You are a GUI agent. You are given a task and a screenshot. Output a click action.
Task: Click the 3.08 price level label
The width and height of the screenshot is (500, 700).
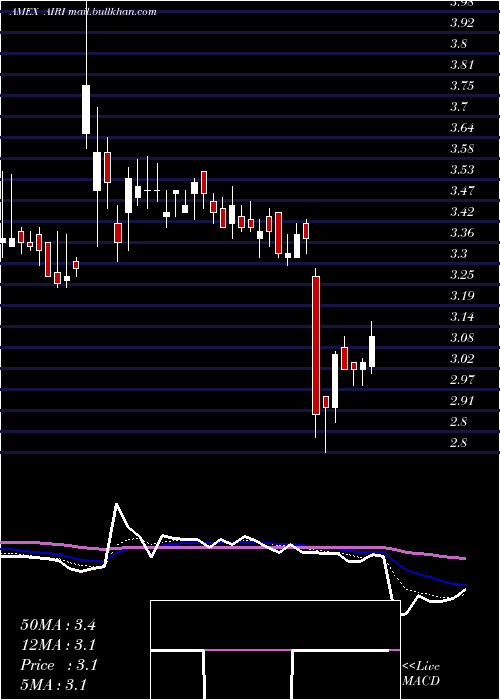click(462, 338)
